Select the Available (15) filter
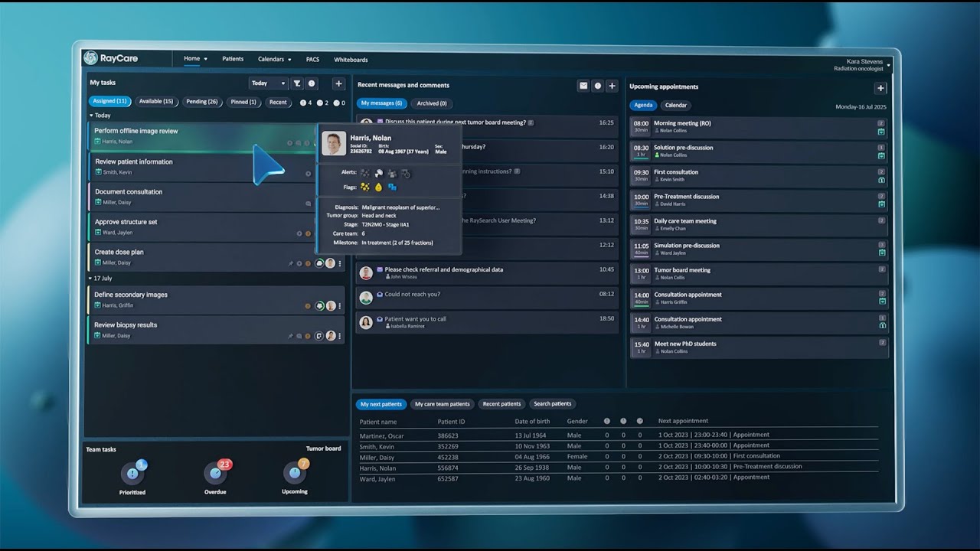 [156, 102]
